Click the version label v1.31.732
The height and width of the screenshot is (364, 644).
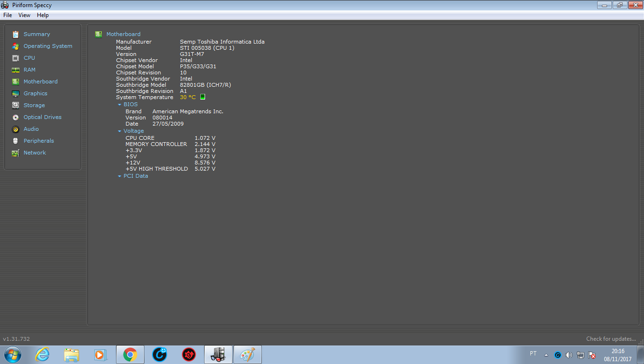17,339
